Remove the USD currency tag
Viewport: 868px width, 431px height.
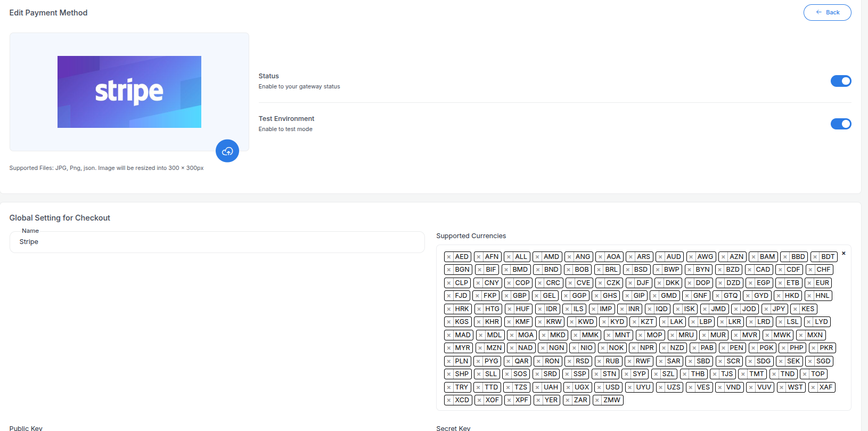point(599,387)
